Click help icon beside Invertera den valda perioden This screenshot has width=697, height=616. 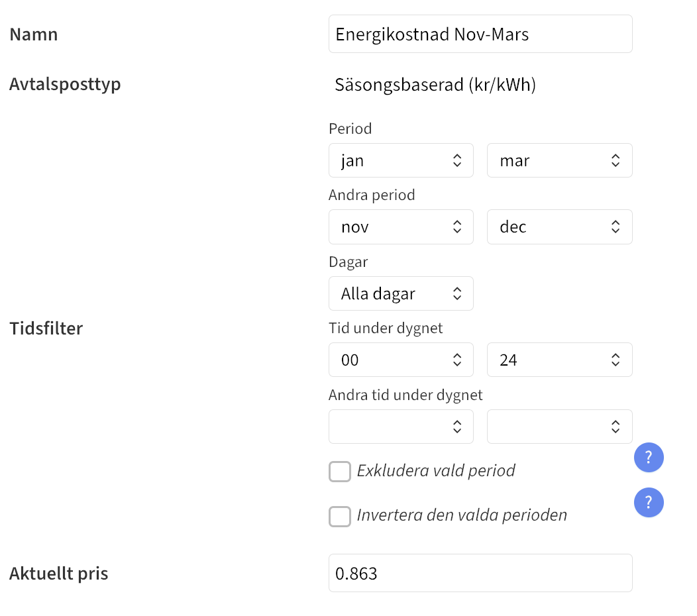649,503
